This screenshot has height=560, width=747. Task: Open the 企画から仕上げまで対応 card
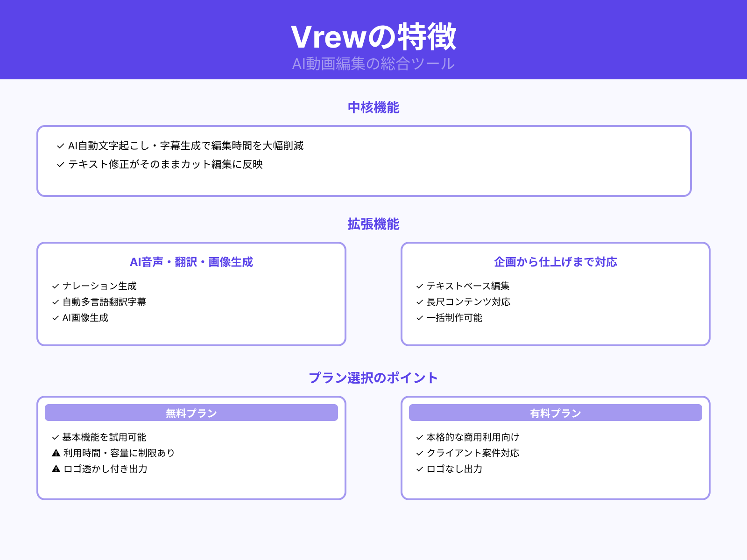556,262
